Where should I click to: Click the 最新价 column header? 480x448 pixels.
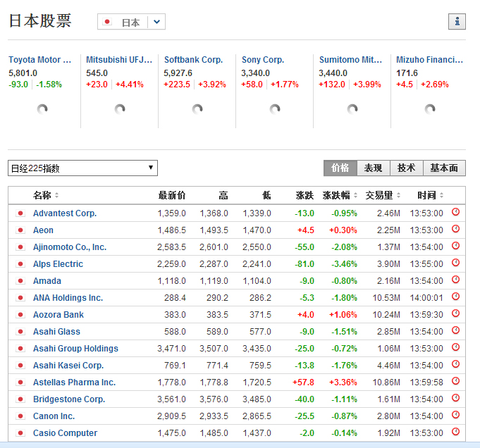[172, 195]
